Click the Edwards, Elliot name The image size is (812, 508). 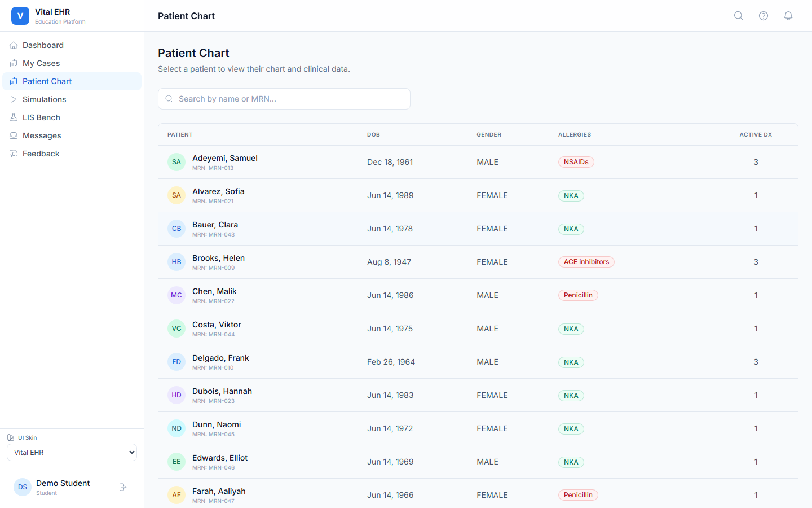point(220,458)
